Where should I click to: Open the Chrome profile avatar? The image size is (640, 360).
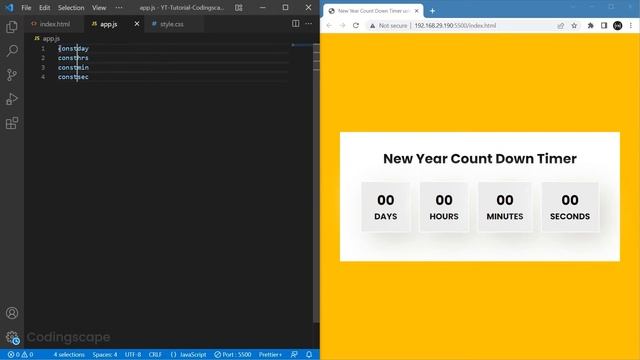click(618, 25)
